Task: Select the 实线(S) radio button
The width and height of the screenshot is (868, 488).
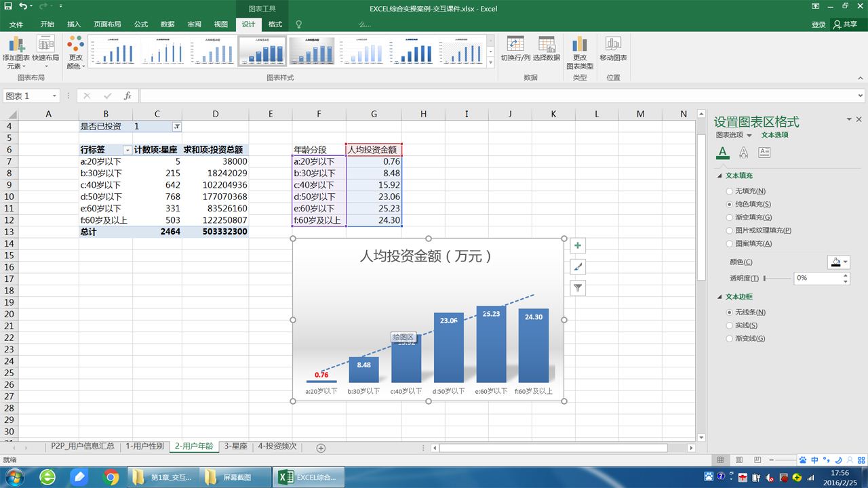Action: click(730, 325)
